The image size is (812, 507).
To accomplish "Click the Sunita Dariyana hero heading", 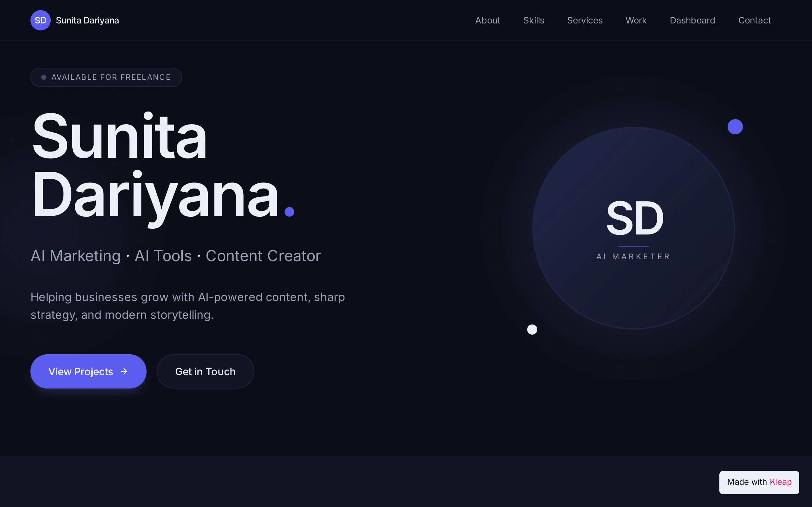I will coord(163,168).
